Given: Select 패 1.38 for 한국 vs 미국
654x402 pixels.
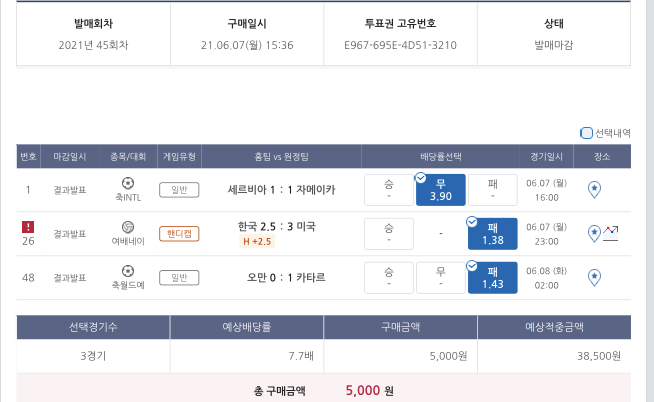Looking at the screenshot, I should tap(492, 233).
